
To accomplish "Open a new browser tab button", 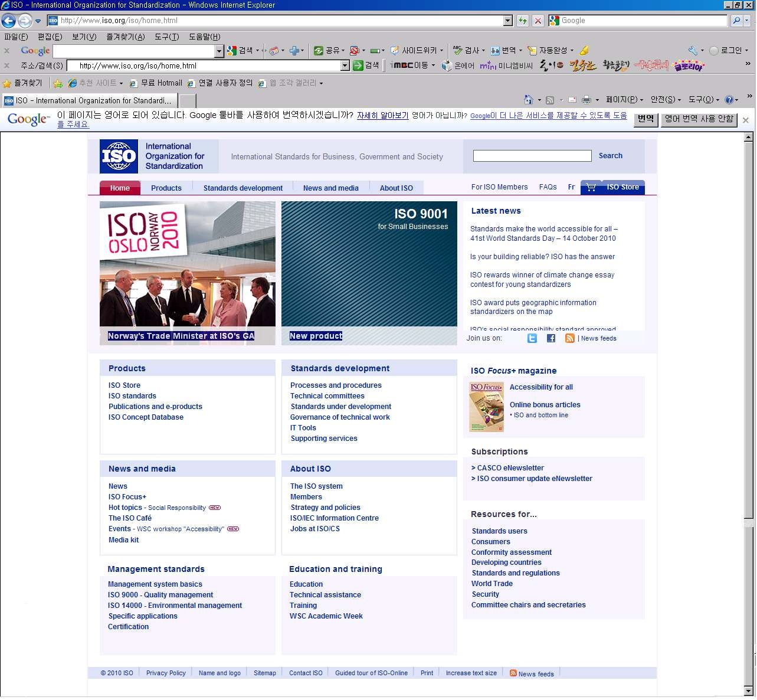I will 188,100.
